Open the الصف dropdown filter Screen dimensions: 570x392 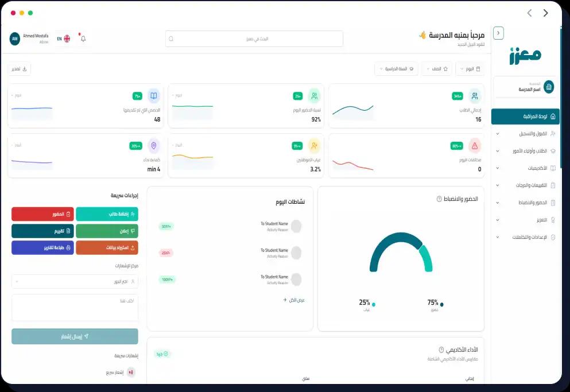click(436, 68)
